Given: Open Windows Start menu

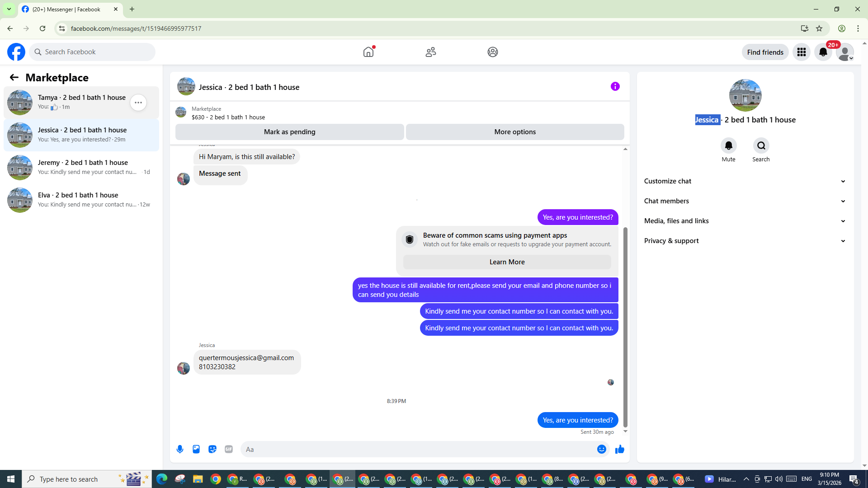Looking at the screenshot, I should tap(11, 479).
